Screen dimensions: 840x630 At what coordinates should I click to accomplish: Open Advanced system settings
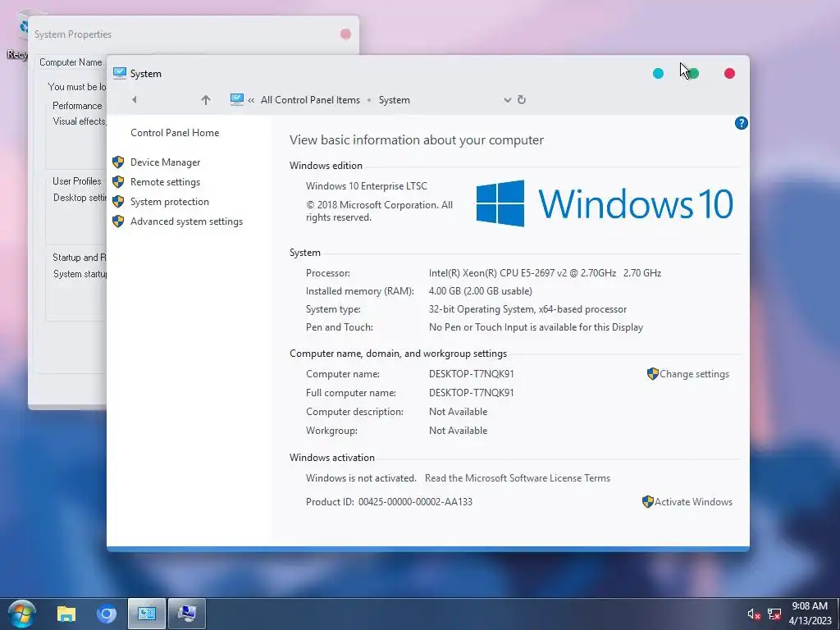(186, 221)
